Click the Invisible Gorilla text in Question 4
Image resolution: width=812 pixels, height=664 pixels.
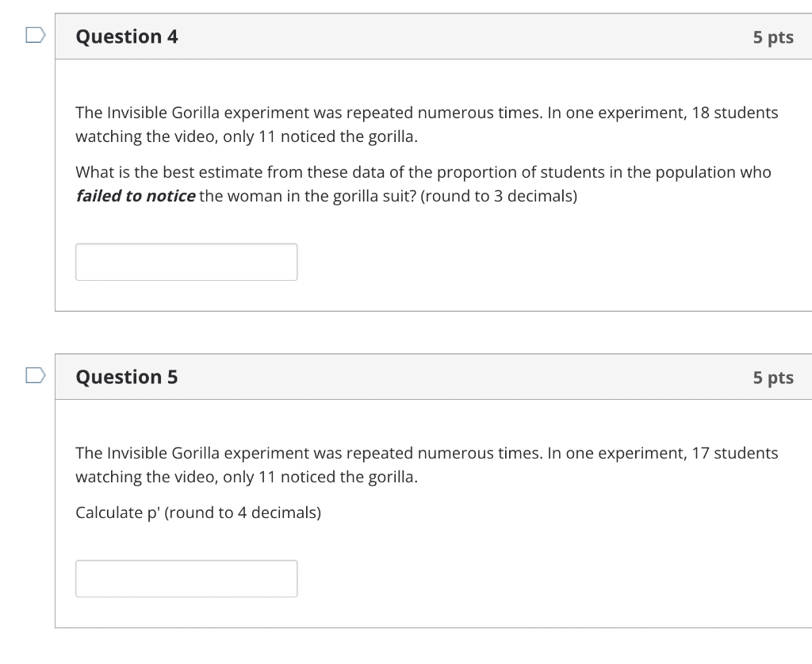click(x=161, y=112)
